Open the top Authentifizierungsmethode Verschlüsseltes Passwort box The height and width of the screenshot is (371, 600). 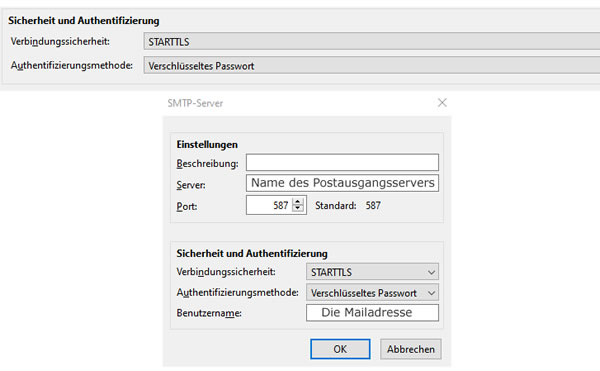[x=372, y=65]
